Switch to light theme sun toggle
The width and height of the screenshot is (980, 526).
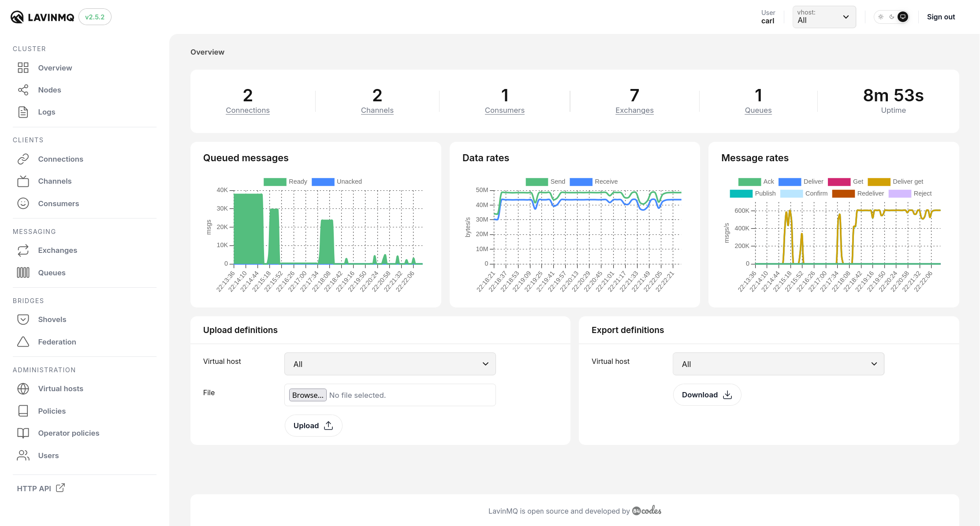coord(881,17)
